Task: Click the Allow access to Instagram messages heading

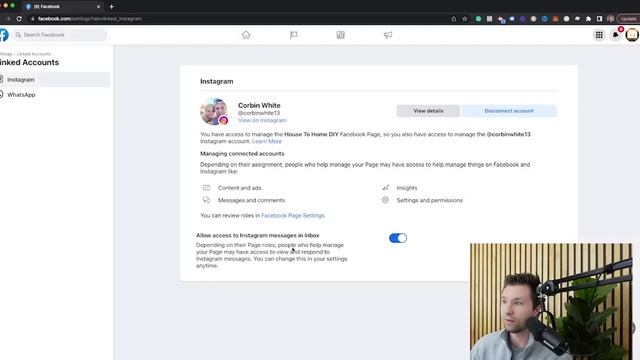Action: tap(258, 236)
